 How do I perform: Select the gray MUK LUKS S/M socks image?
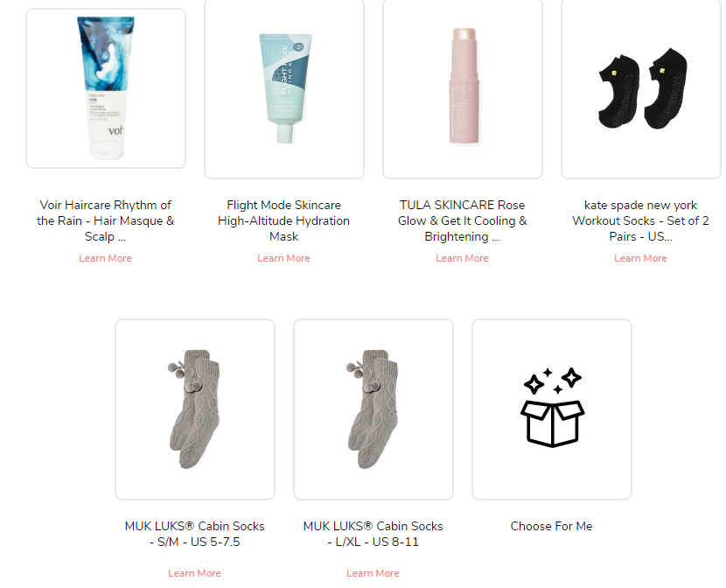tap(194, 409)
